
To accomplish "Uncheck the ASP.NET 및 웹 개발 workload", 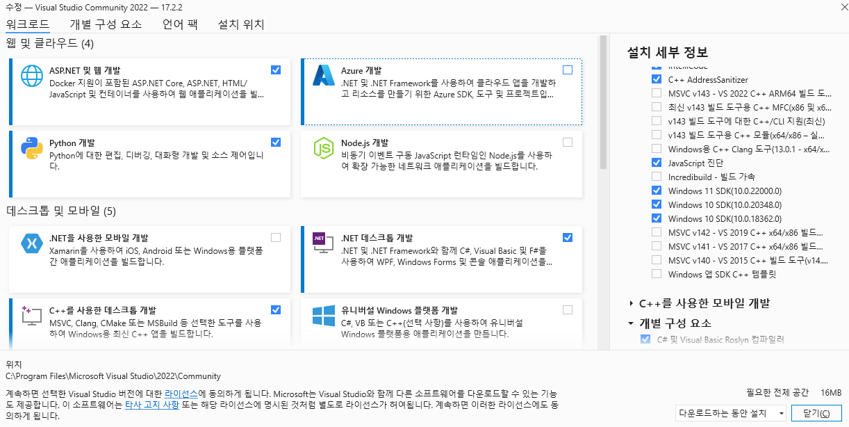I will pyautogui.click(x=276, y=70).
